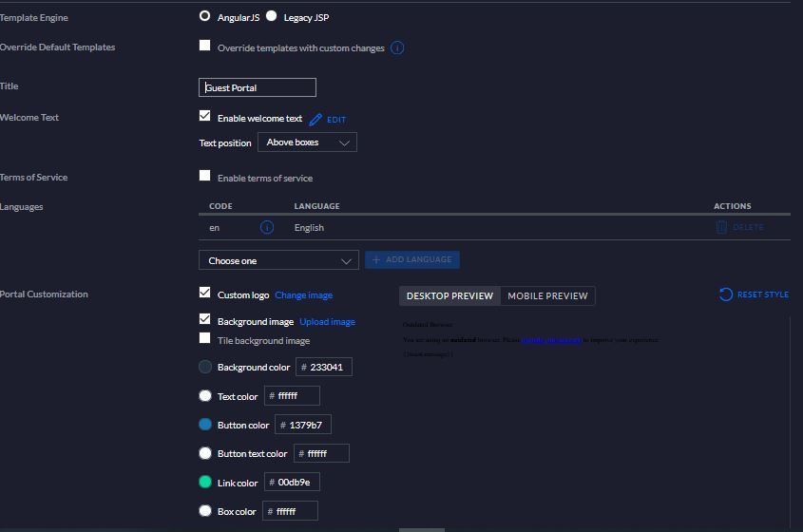Open the Button color blue swatch
This screenshot has height=532, width=803.
(x=205, y=425)
